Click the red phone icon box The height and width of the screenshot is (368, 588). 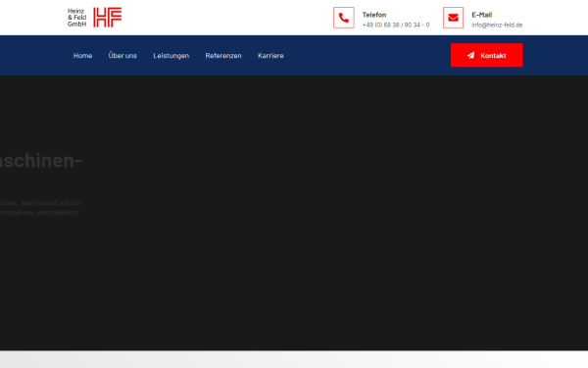344,18
